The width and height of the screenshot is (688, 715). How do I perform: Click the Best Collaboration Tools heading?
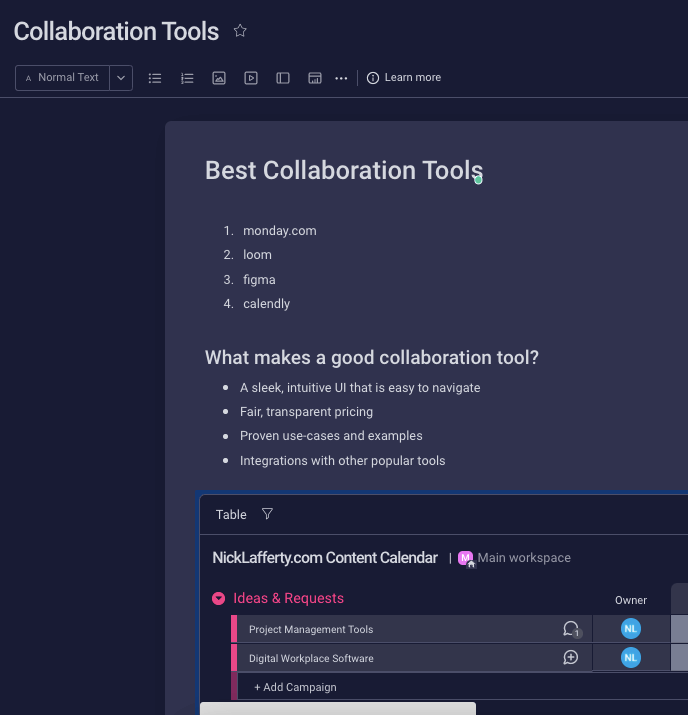[344, 170]
